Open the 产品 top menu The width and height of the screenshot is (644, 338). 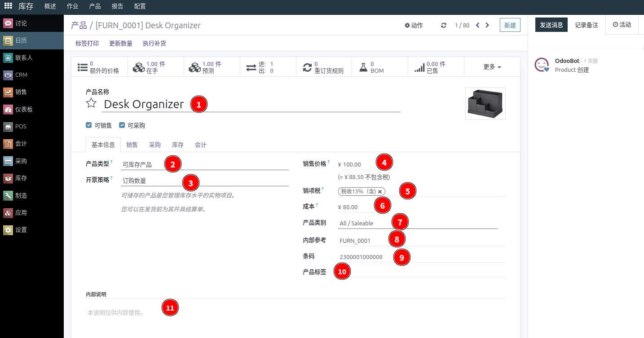click(95, 6)
